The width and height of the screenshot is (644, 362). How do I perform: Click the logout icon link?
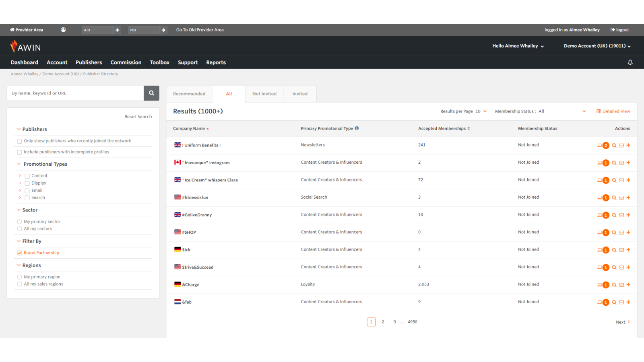click(x=619, y=30)
